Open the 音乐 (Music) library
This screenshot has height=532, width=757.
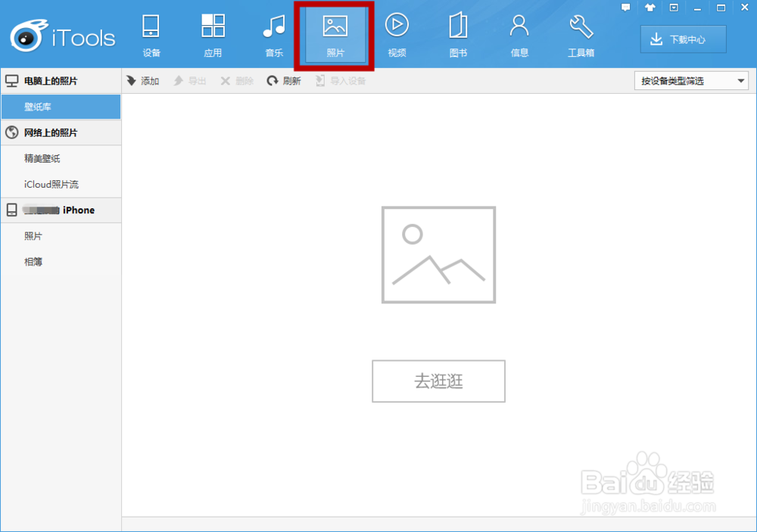pyautogui.click(x=274, y=34)
